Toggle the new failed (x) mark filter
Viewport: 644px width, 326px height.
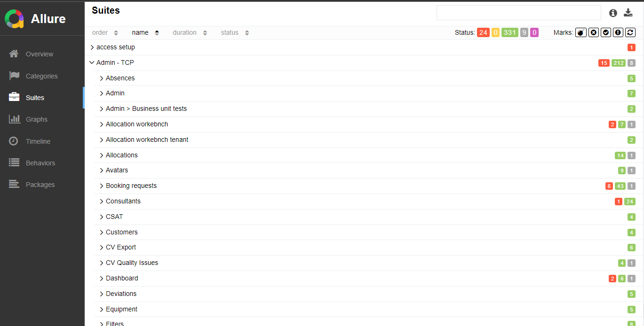[594, 32]
